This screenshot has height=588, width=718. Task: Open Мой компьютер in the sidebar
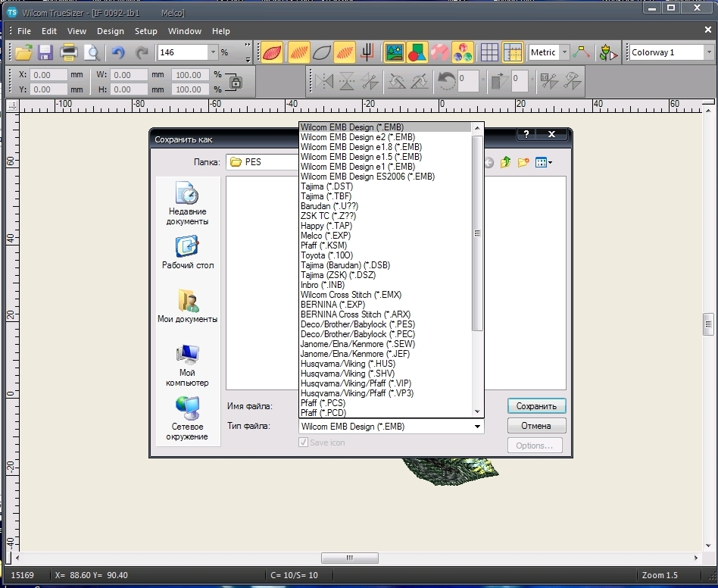[x=187, y=365]
